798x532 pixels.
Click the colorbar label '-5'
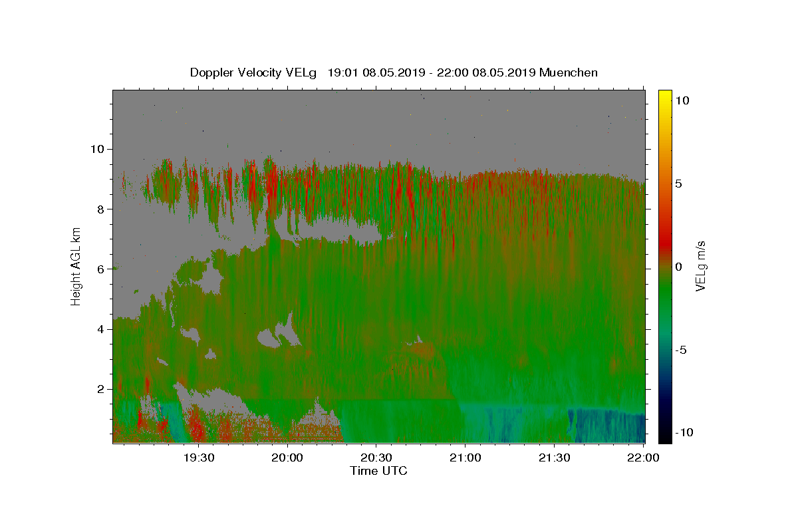point(680,350)
